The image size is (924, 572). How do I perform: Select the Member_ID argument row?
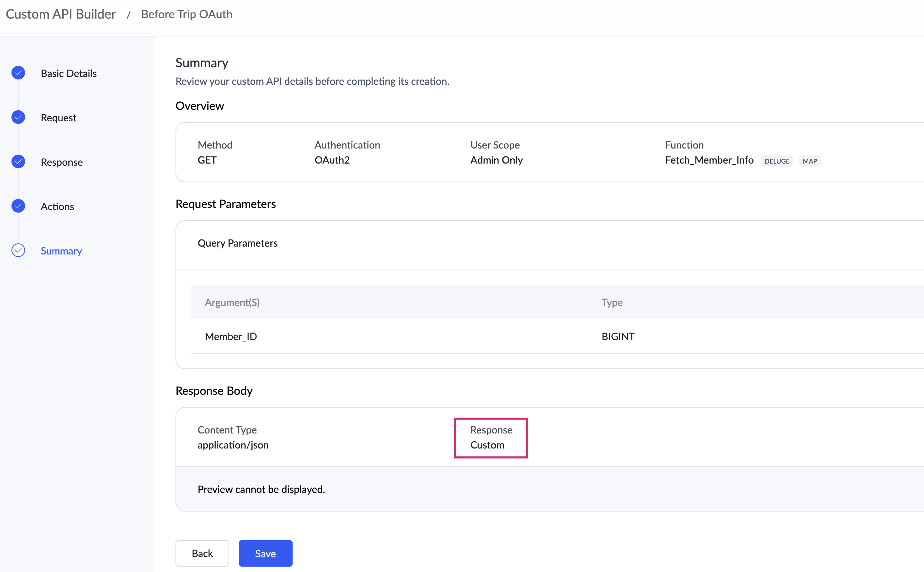click(231, 336)
